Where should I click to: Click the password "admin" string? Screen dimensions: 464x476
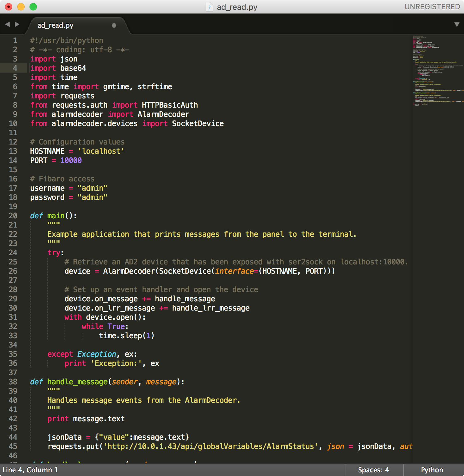(x=92, y=197)
